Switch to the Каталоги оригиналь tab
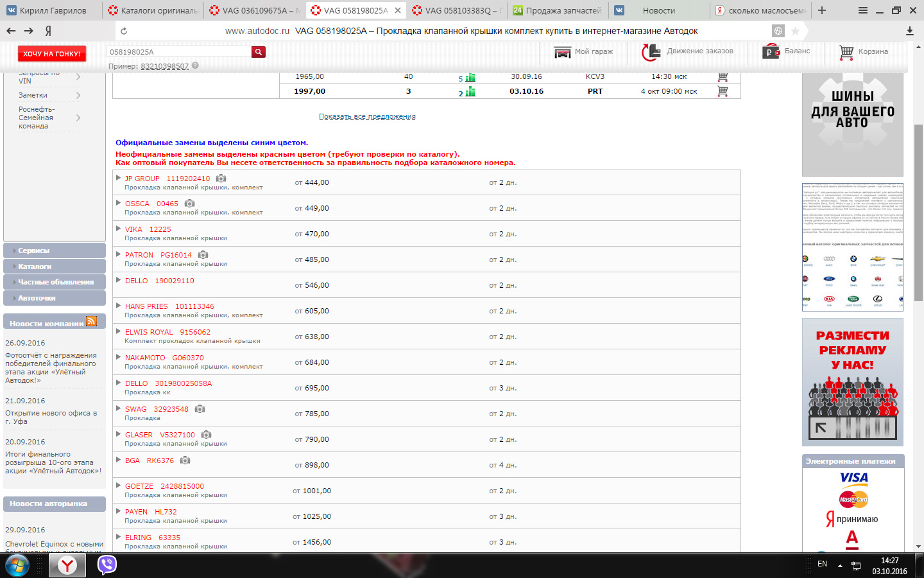924x578 pixels. click(153, 10)
